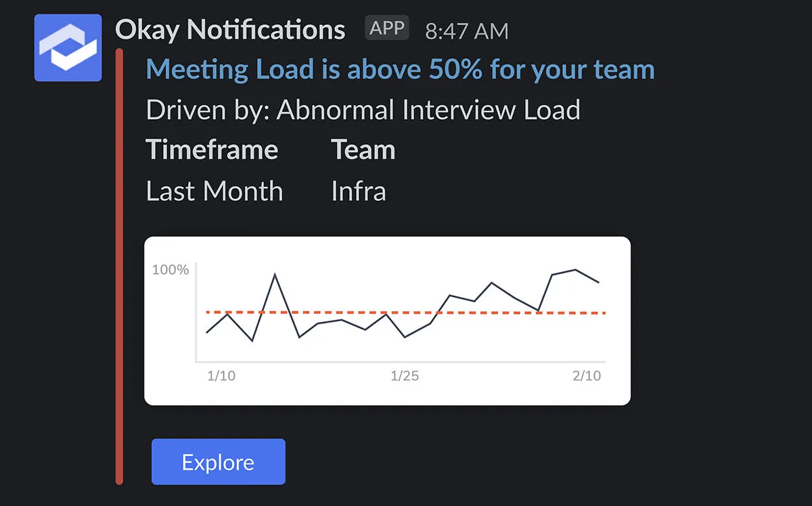The width and height of the screenshot is (812, 506).
Task: Click the 2/10 date label on chart
Action: (x=587, y=376)
